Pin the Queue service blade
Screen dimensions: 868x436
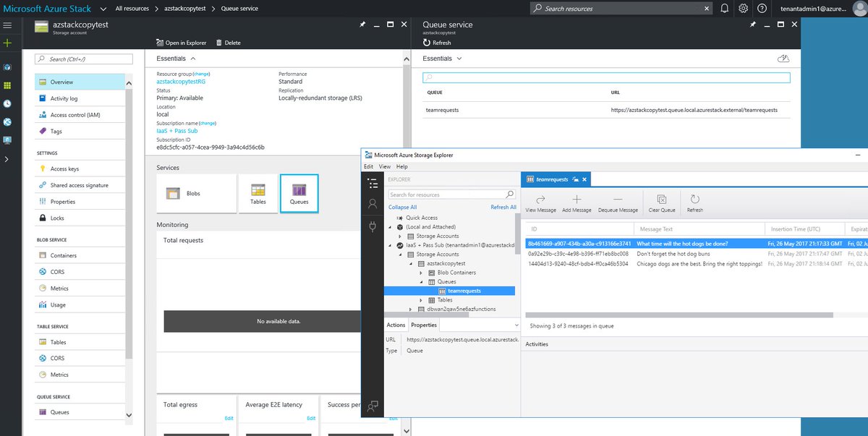pos(753,24)
